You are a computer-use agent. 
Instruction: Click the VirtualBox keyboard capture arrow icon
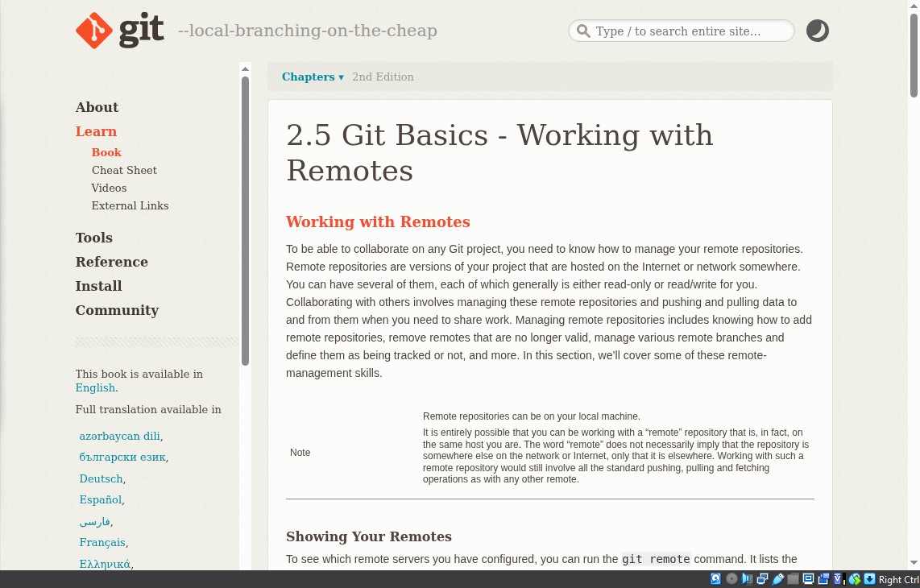pos(869,578)
